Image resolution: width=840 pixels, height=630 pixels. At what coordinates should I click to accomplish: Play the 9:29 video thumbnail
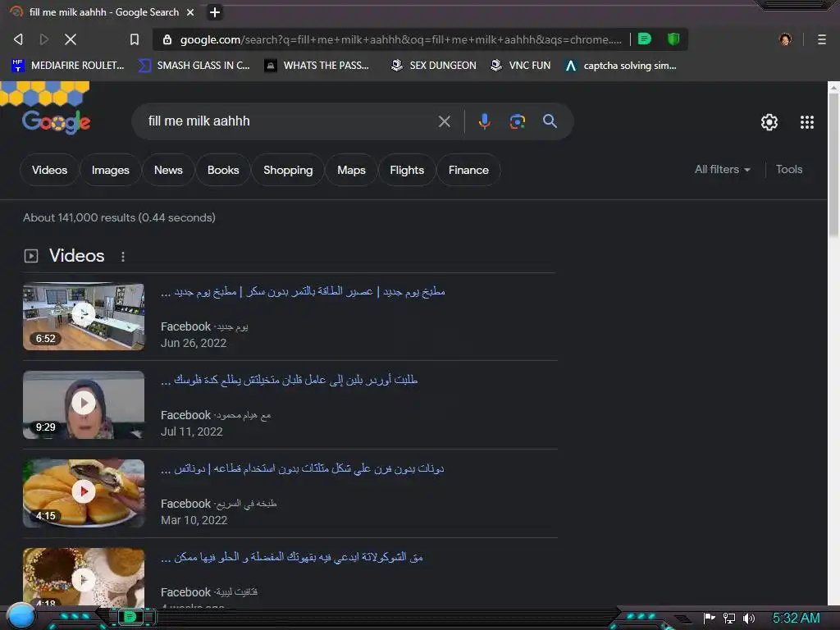(84, 405)
